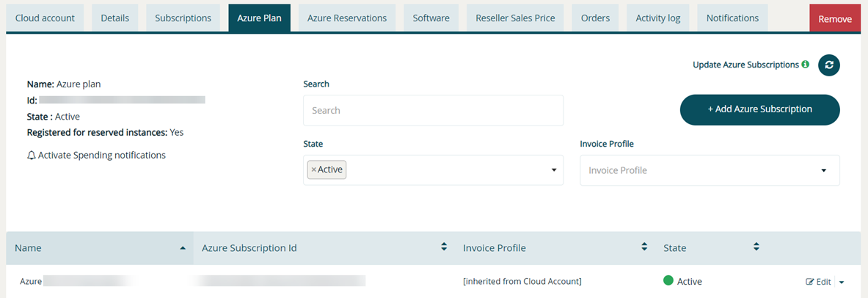The image size is (868, 298).
Task: Go to the Notifications tab
Action: pos(732,18)
